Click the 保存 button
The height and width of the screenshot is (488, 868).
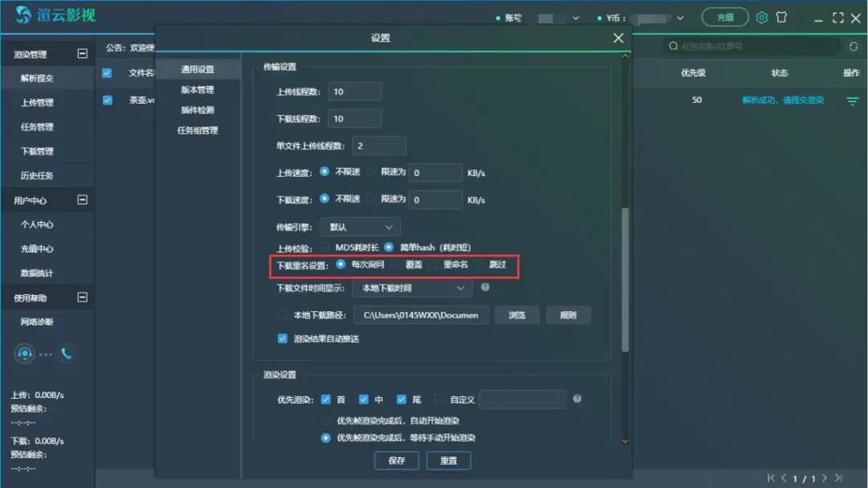point(396,461)
